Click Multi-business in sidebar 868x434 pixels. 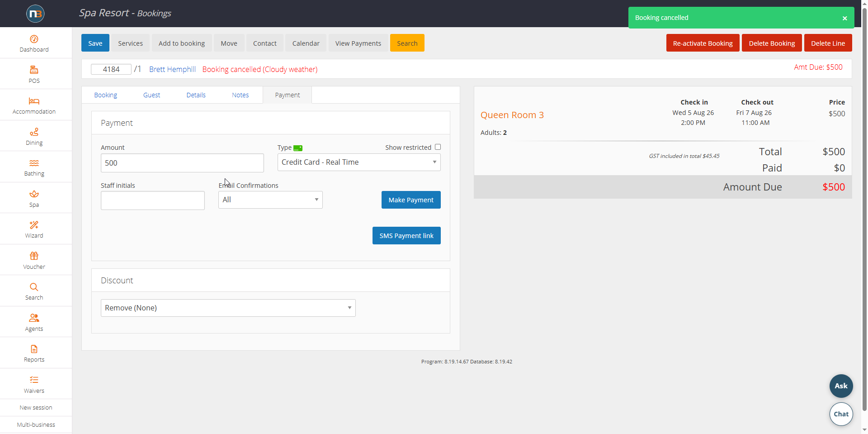click(x=36, y=424)
